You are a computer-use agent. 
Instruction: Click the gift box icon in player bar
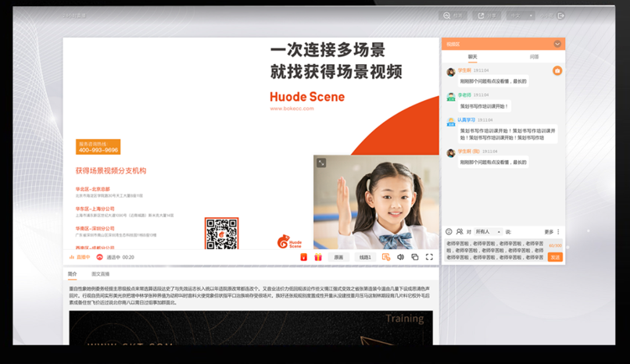pos(318,257)
